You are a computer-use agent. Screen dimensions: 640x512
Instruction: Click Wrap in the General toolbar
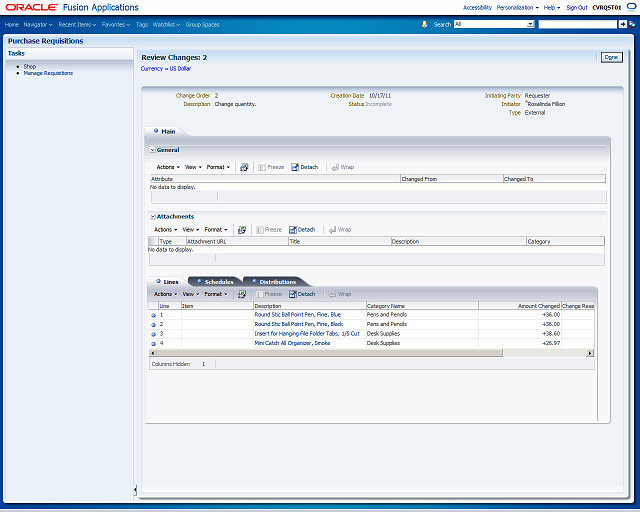point(343,167)
